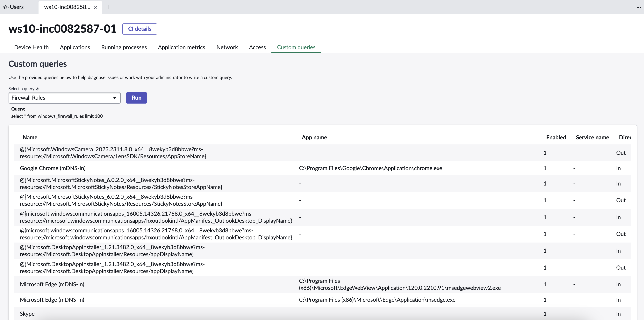Viewport: 644px width, 320px height.
Task: Click the chrome.exe application path cell
Action: tap(370, 168)
